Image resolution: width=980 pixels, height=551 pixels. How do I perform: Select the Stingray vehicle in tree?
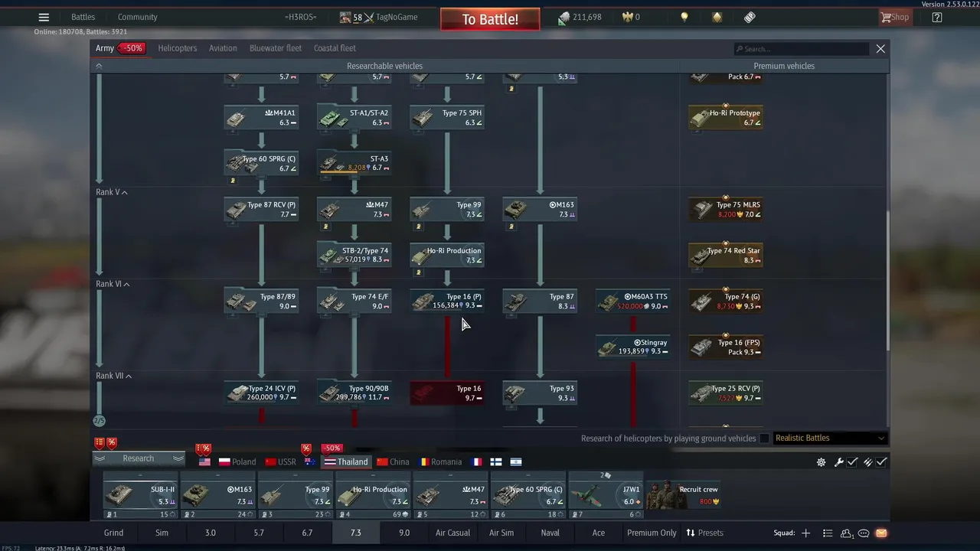point(632,347)
